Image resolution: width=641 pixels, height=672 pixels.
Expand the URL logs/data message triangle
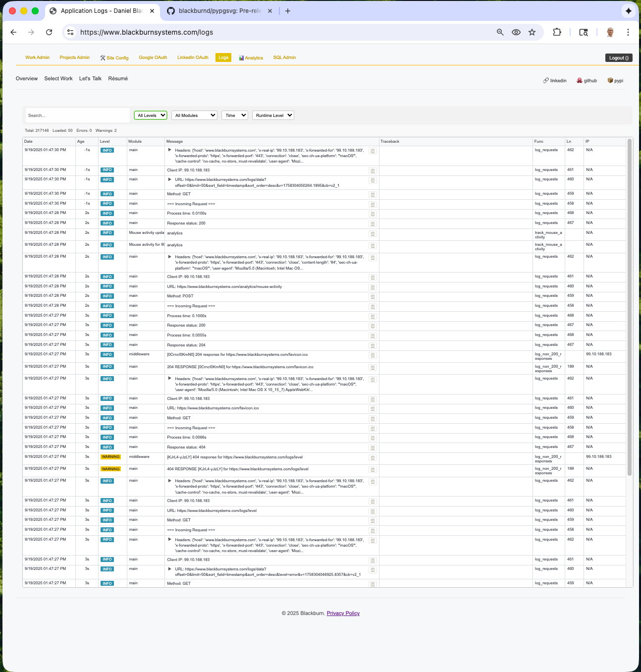(170, 179)
